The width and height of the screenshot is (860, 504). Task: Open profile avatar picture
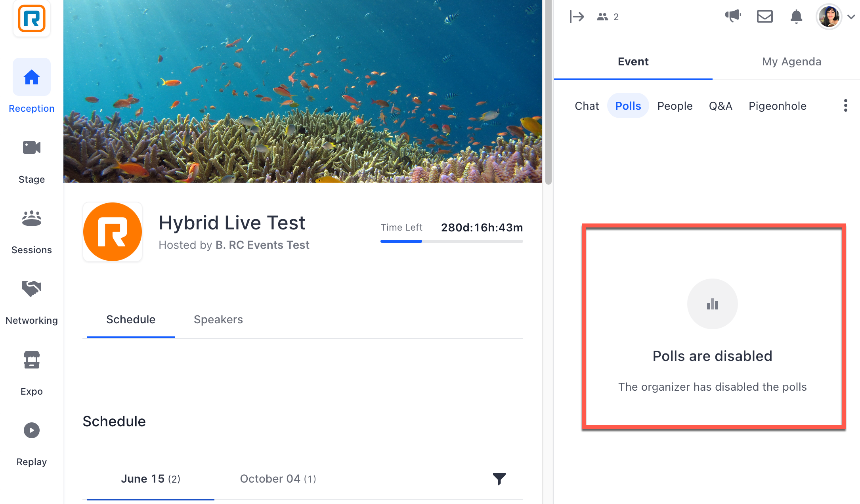pyautogui.click(x=829, y=17)
